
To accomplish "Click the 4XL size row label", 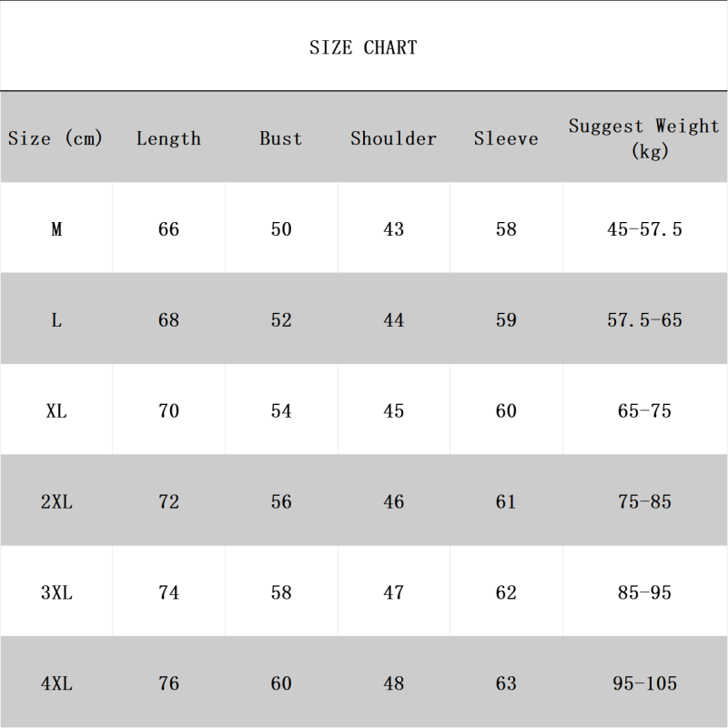I will coord(56,683).
